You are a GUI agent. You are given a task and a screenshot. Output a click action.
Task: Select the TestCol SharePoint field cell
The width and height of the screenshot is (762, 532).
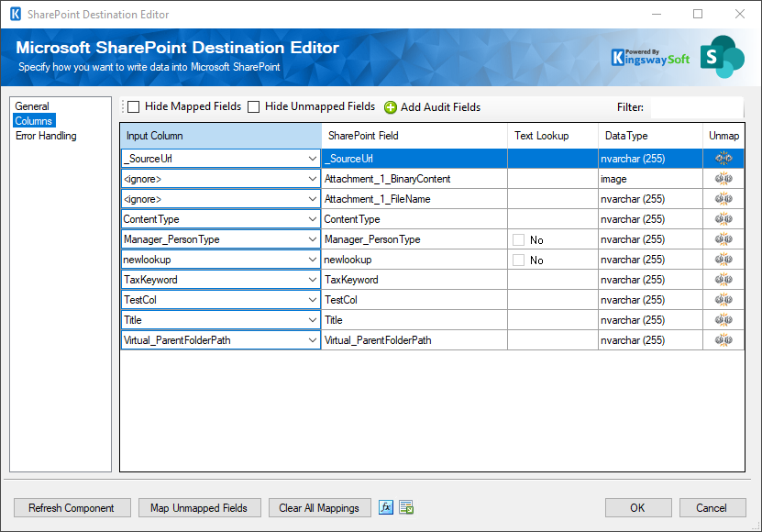click(414, 300)
